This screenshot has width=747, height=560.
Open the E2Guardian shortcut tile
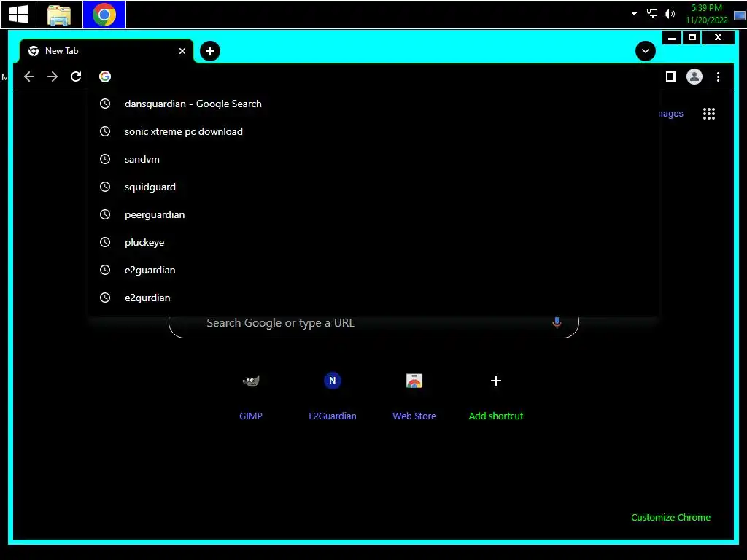(x=333, y=396)
